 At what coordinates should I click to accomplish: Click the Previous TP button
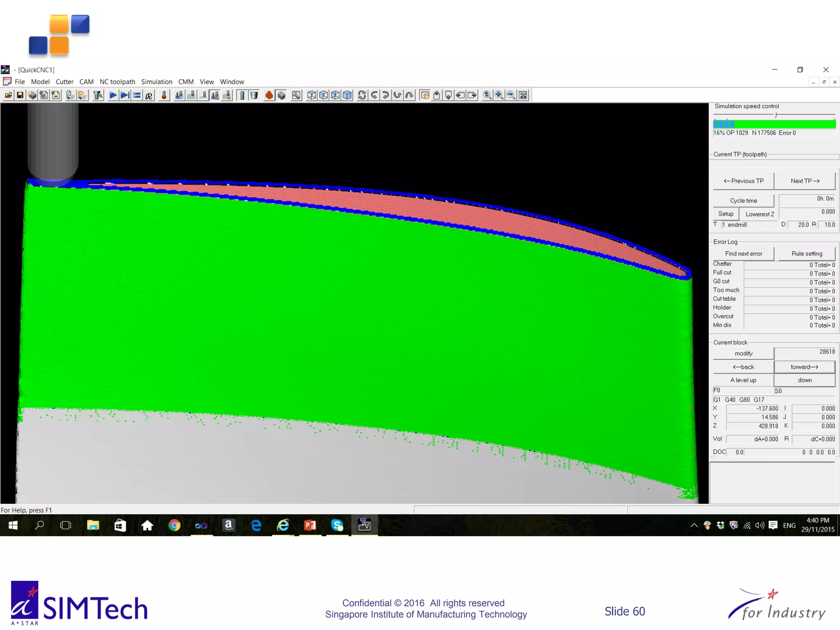(743, 181)
